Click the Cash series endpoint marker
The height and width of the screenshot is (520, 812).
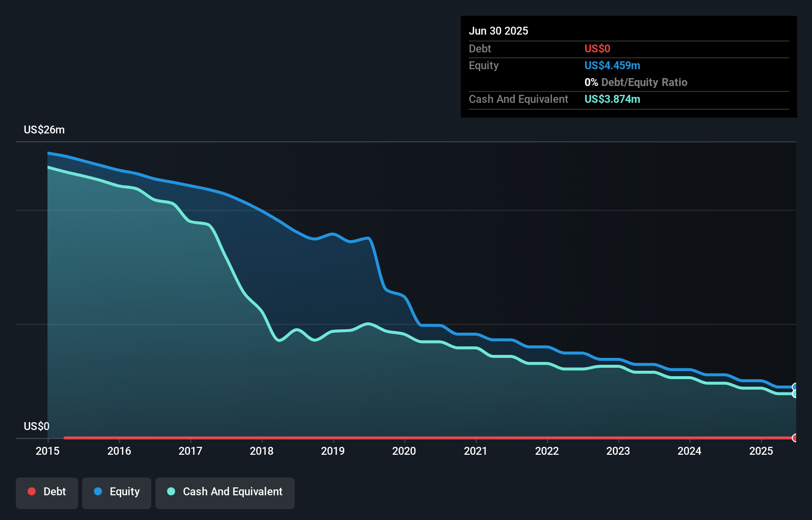795,394
